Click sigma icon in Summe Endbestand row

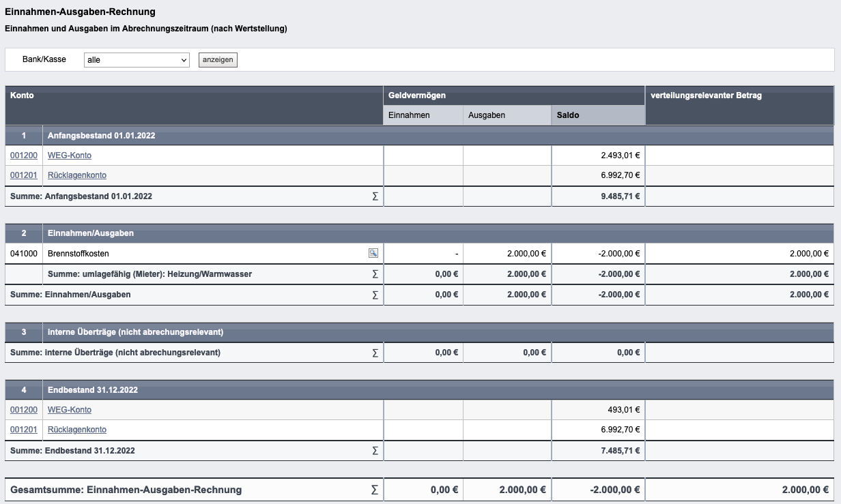pos(375,451)
